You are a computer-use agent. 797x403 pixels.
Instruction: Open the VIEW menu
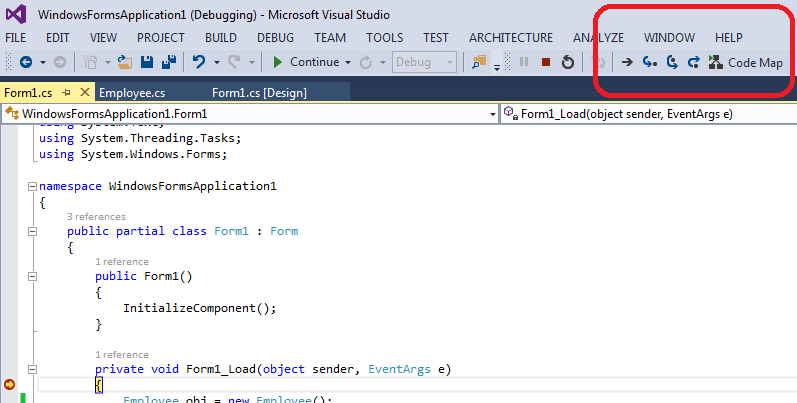coord(103,38)
